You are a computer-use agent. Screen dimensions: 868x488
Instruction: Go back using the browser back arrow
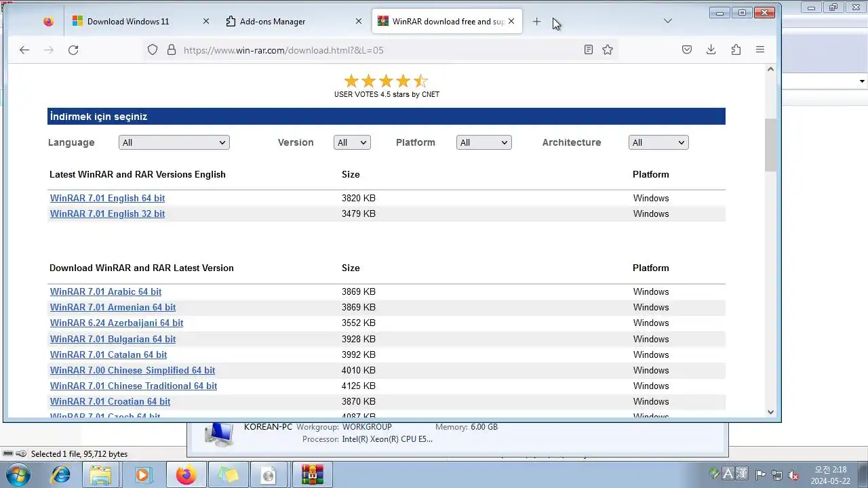pos(24,49)
